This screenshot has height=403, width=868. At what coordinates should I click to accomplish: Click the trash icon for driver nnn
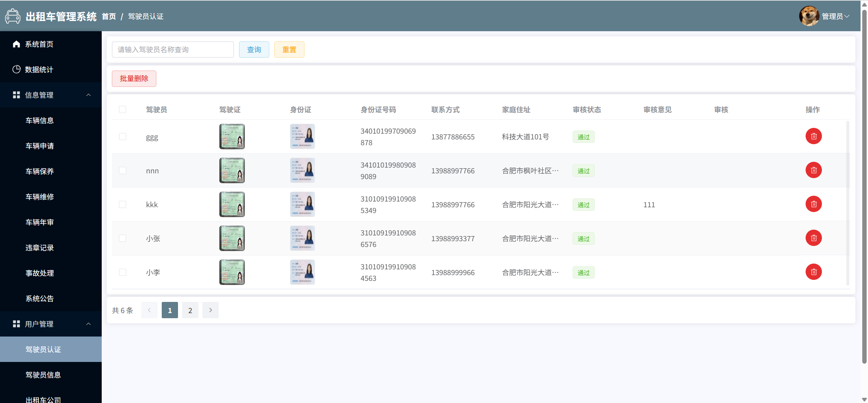pyautogui.click(x=813, y=170)
